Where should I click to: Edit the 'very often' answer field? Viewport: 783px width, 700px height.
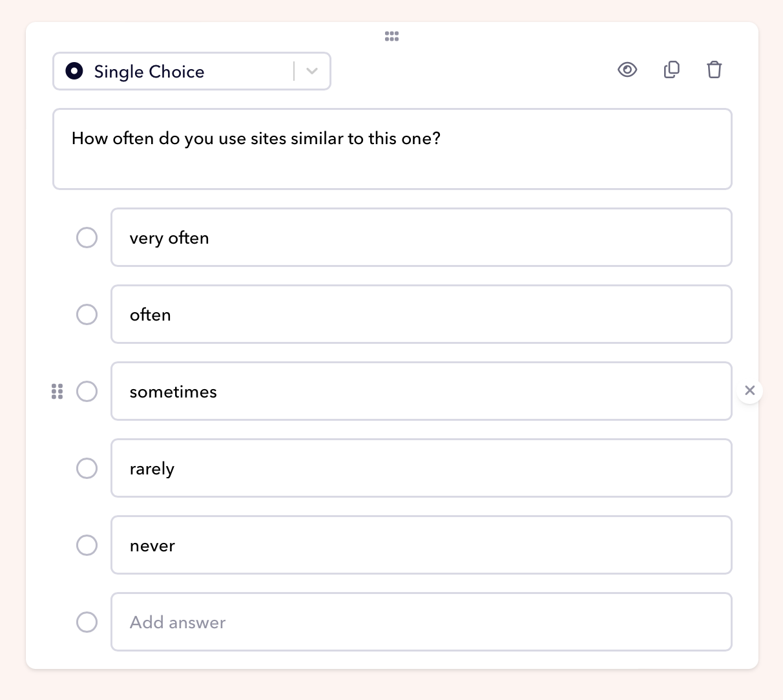pyautogui.click(x=421, y=238)
